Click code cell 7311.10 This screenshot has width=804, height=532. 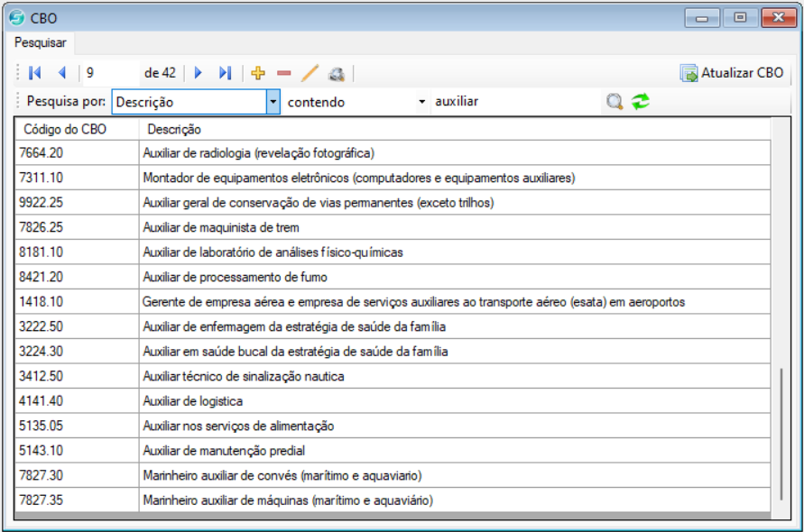click(77, 178)
